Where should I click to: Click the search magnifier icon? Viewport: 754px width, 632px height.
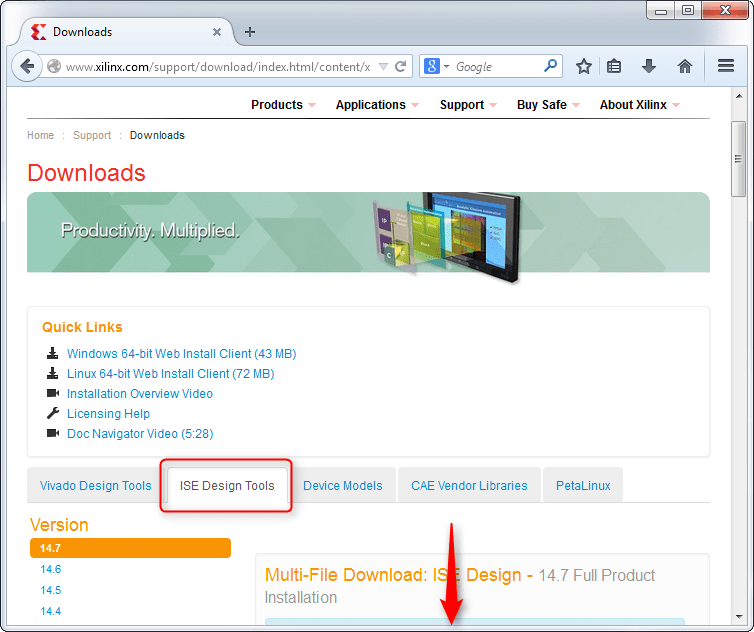tap(550, 66)
